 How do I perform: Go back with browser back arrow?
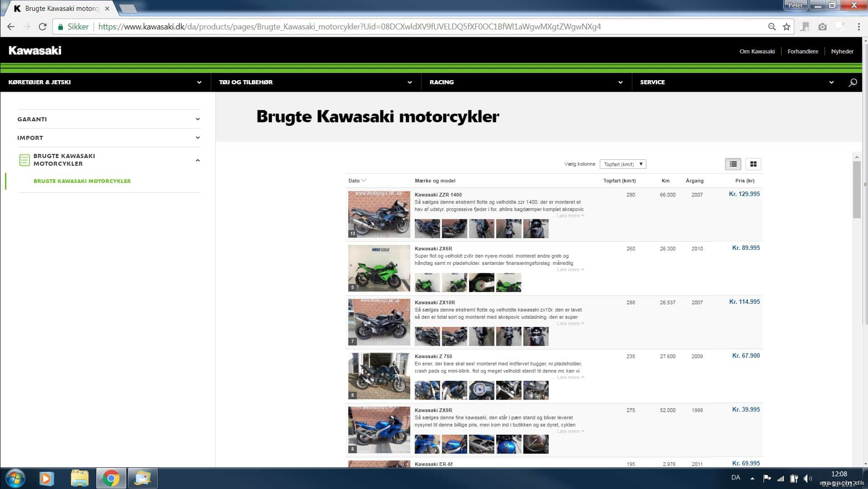pos(11,27)
